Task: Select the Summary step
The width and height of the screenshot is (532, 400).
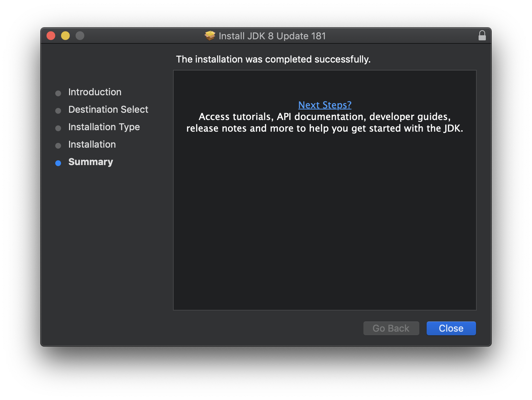Action: click(90, 162)
